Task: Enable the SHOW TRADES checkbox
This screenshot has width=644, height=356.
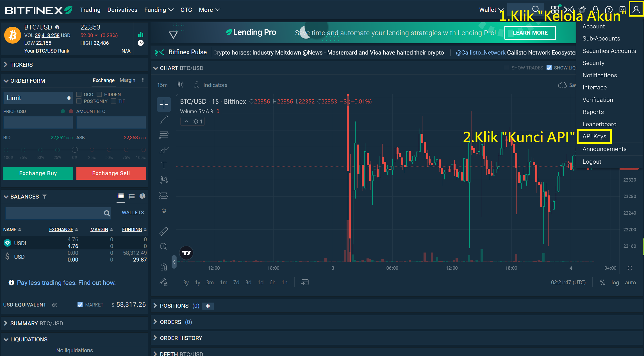Action: (506, 68)
